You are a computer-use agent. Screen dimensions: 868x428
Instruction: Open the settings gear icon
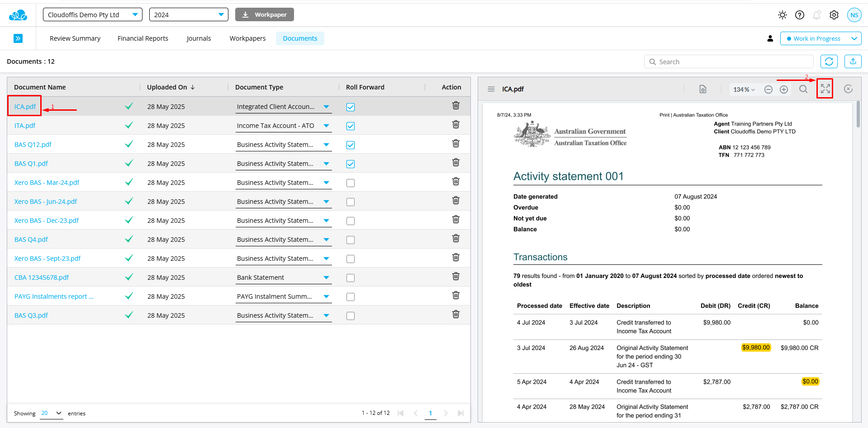834,15
